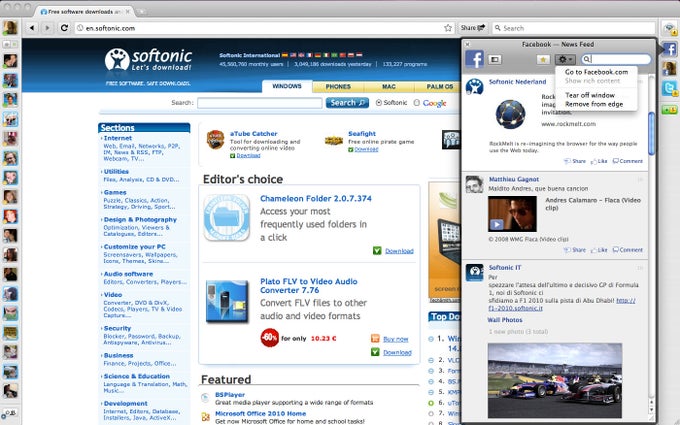Click the Facebook news feed scrollbar thumb
Viewport: 680px width, 425px height.
[x=651, y=133]
